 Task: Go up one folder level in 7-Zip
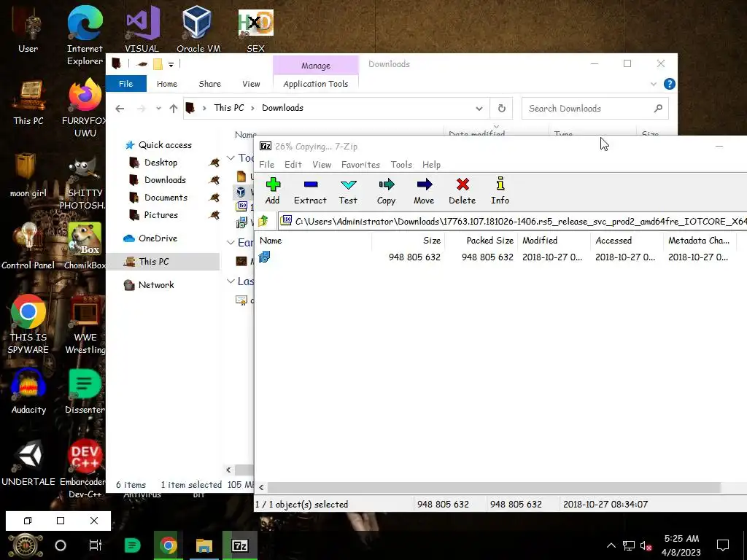pyautogui.click(x=263, y=221)
